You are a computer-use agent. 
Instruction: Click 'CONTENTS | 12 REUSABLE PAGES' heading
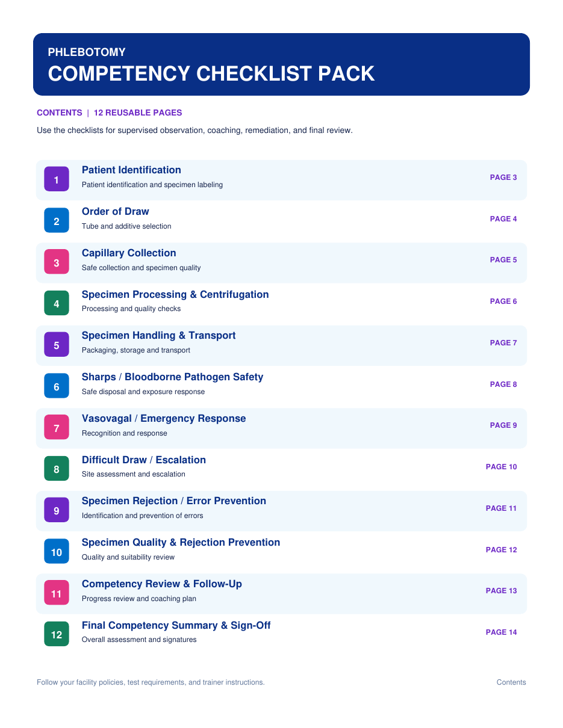(110, 113)
